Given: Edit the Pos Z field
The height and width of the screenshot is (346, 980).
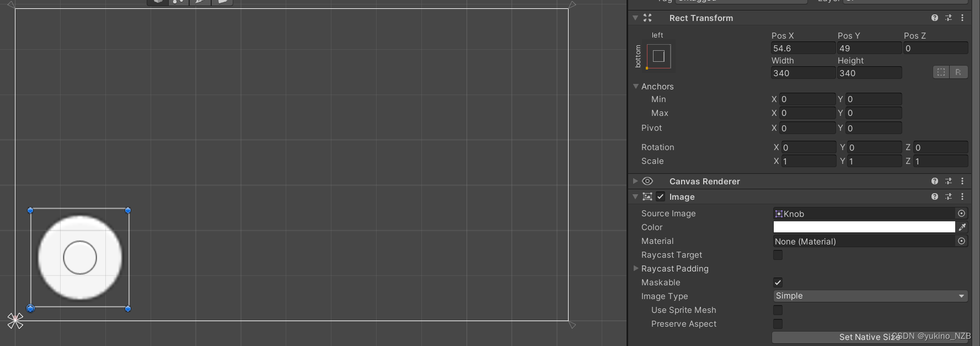Looking at the screenshot, I should (x=935, y=48).
